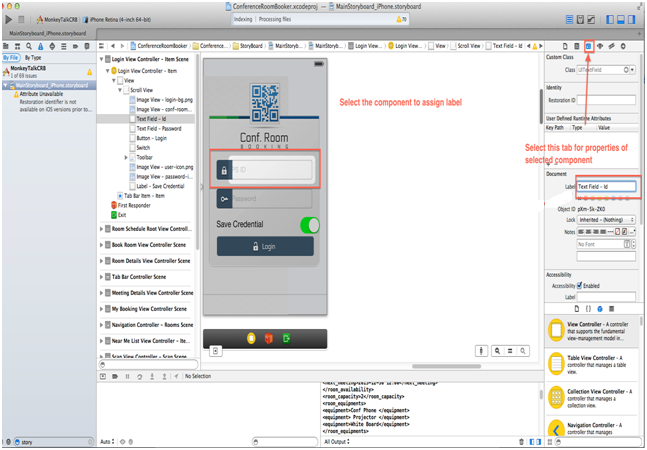Select StoryBoard folder in the jump bar
647x450 pixels.
point(248,46)
